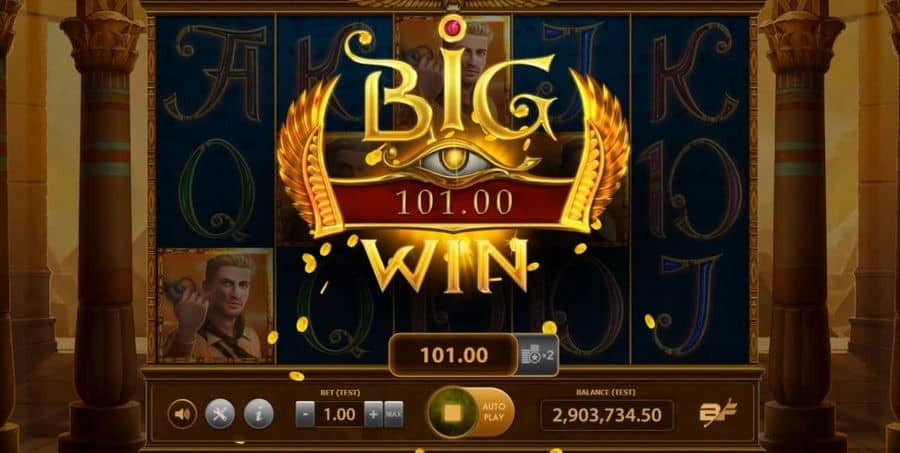The height and width of the screenshot is (453, 900).
Task: Click the balance display 2,903,734.50
Action: point(607,415)
